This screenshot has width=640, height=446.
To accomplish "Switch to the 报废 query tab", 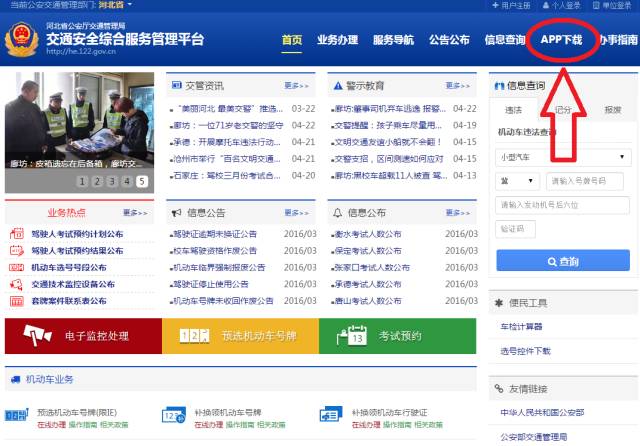I will tap(612, 110).
